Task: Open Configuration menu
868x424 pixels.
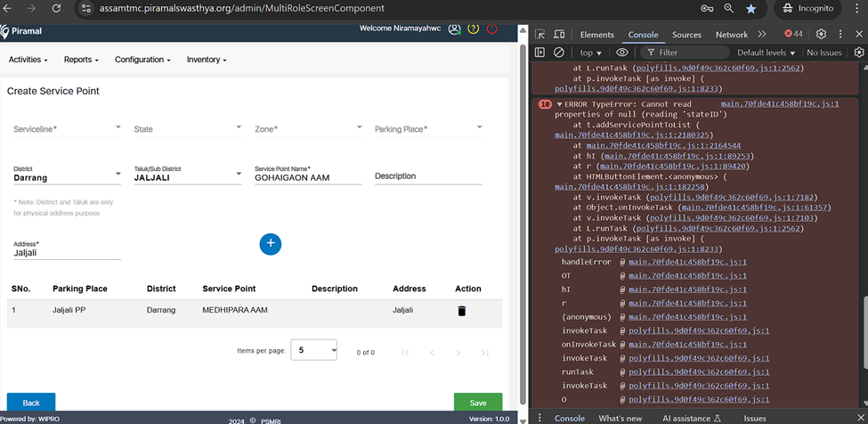Action: tap(142, 60)
